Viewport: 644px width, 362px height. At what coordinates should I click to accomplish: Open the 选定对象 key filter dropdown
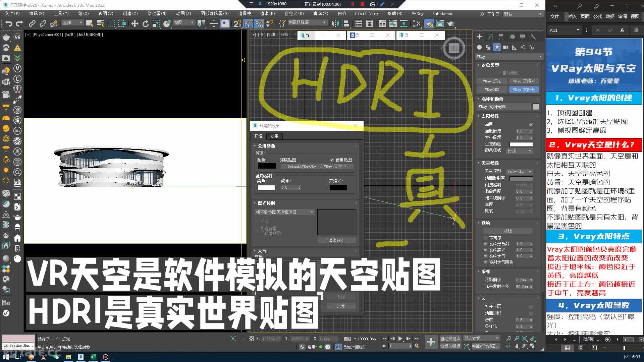pyautogui.click(x=482, y=339)
